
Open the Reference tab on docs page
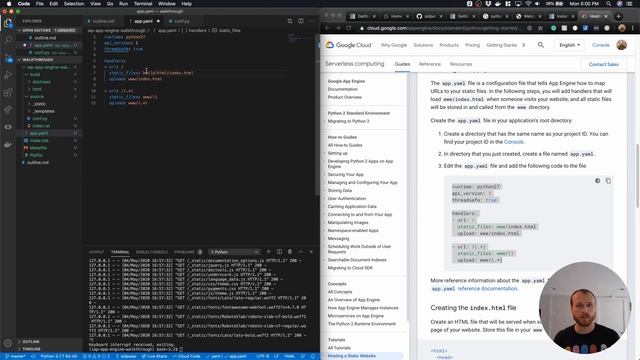tap(430, 64)
